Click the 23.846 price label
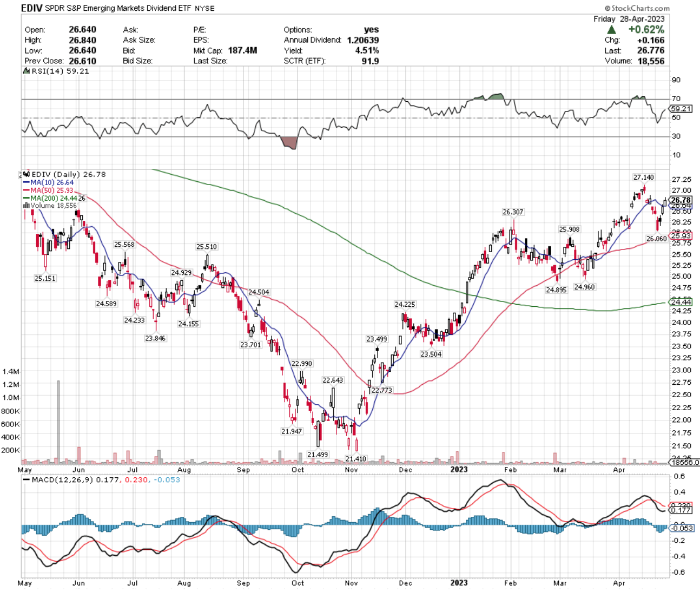This screenshot has height=592, width=700. [x=155, y=338]
